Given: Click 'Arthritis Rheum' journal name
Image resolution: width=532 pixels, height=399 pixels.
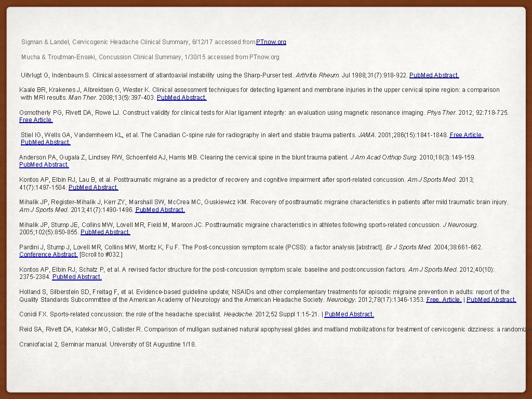Looking at the screenshot, I should click(x=317, y=75).
